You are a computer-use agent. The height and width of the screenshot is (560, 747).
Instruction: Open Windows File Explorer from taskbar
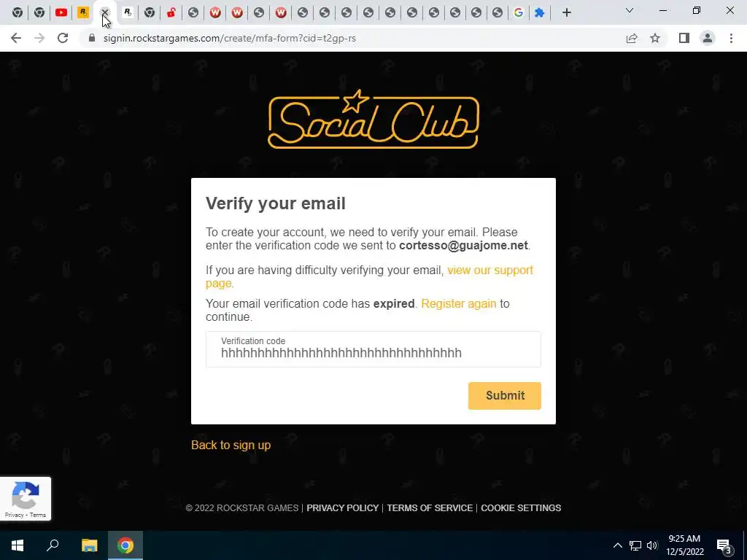tap(89, 545)
